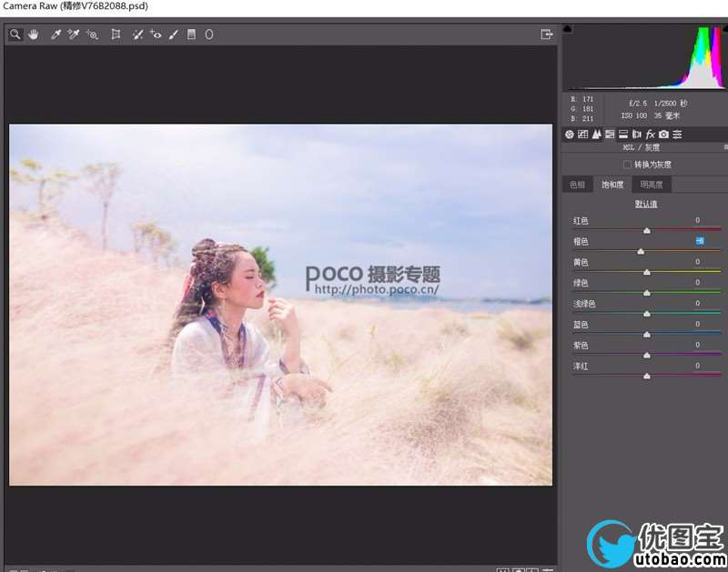Click the 洋红 value field
Viewport: 728px width, 572px height.
pyautogui.click(x=697, y=366)
